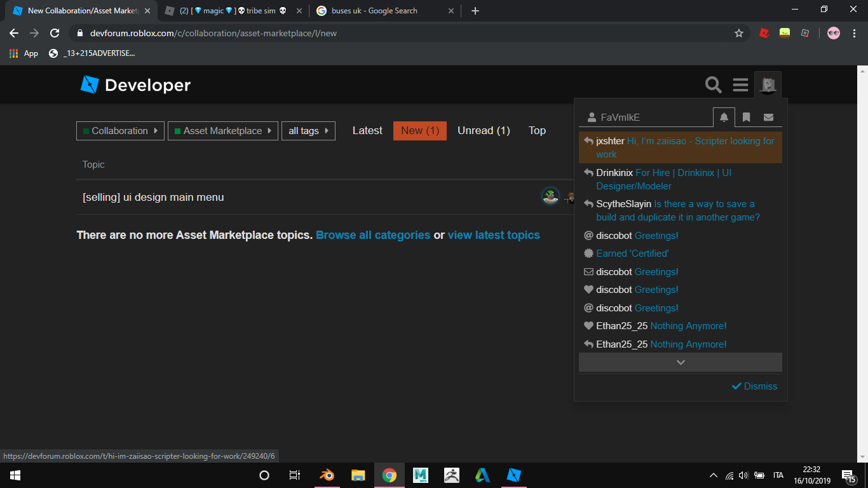Screen dimensions: 868x488
Task: Open the Windows Start menu
Action: [15, 475]
